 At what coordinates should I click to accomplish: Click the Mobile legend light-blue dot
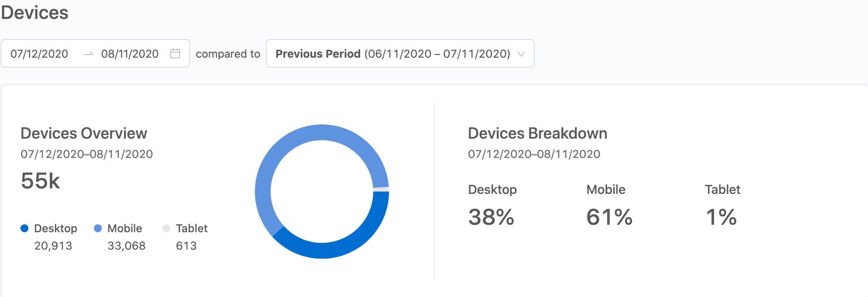pos(98,228)
